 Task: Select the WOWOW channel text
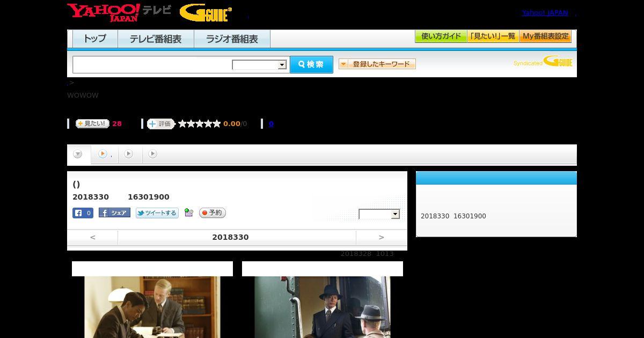tap(83, 95)
